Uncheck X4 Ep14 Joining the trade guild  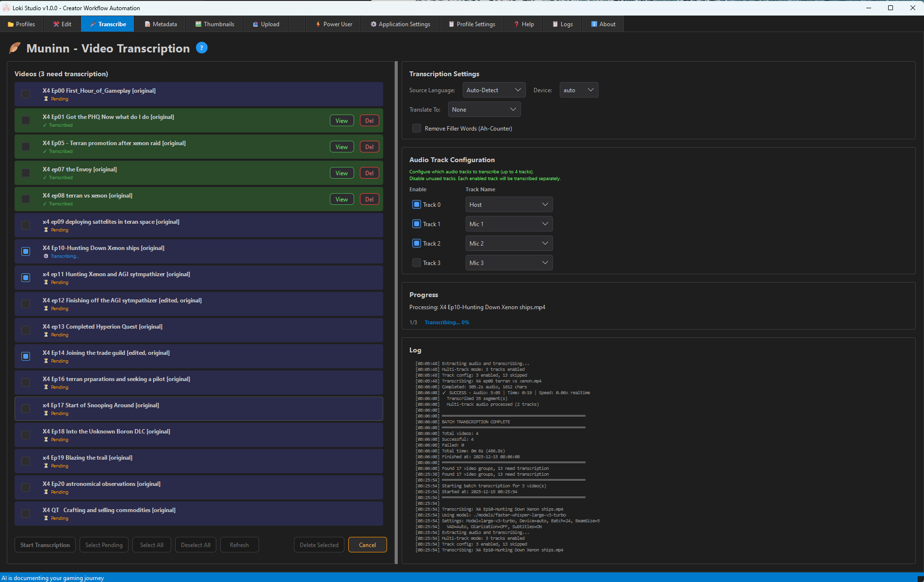pos(26,356)
